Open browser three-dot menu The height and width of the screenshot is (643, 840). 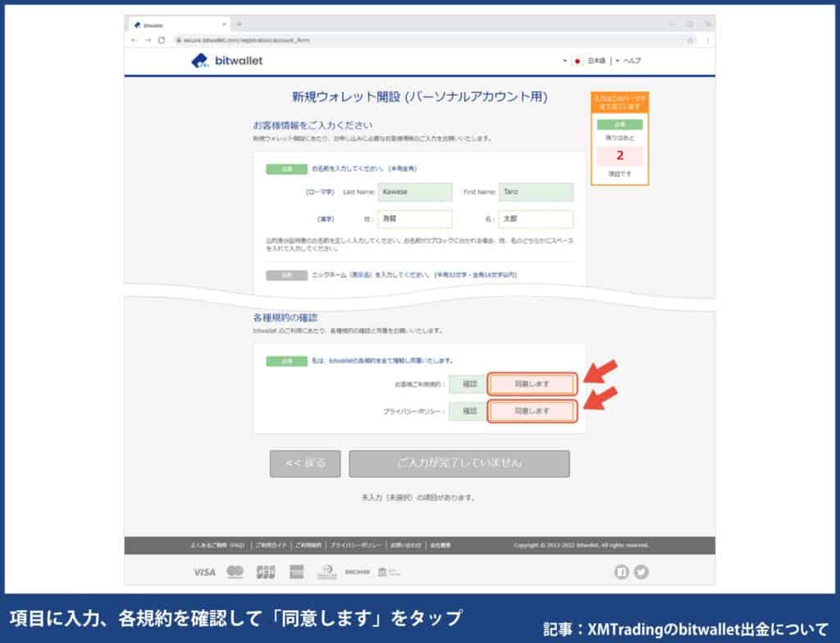tap(707, 40)
